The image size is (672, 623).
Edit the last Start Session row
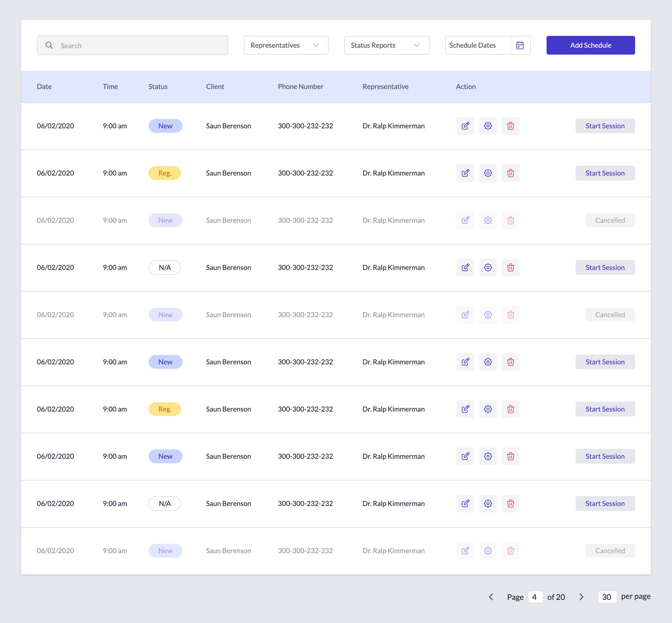coord(465,503)
